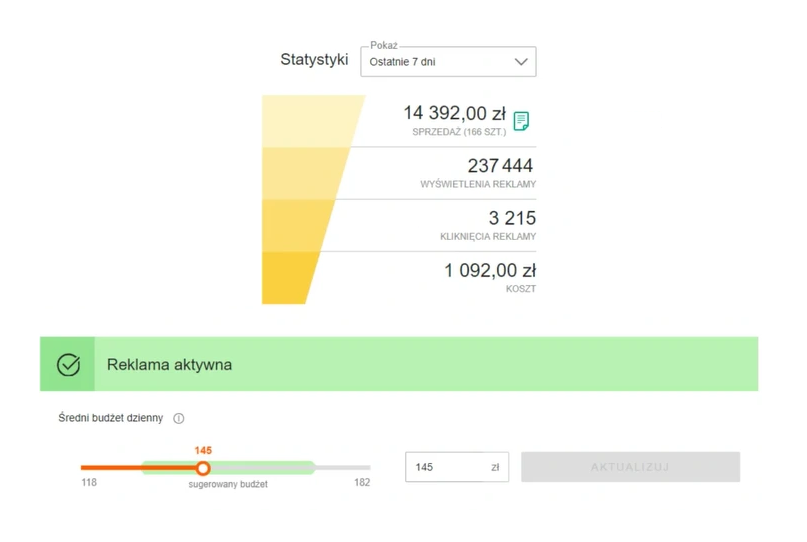807x542 pixels.
Task: Click the orange slider handle at 145
Action: coord(203,468)
